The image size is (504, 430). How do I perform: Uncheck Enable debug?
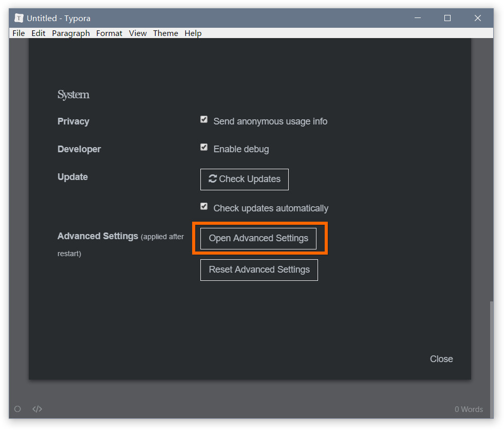(204, 147)
